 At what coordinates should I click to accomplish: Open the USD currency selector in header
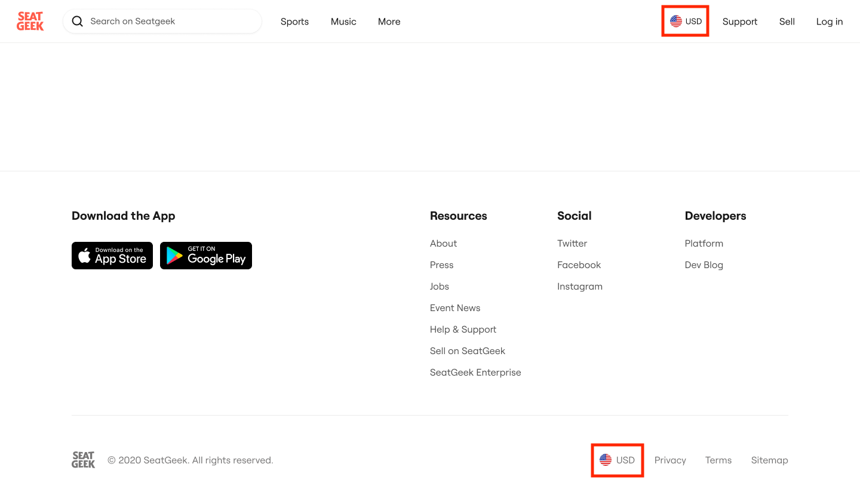pyautogui.click(x=686, y=21)
